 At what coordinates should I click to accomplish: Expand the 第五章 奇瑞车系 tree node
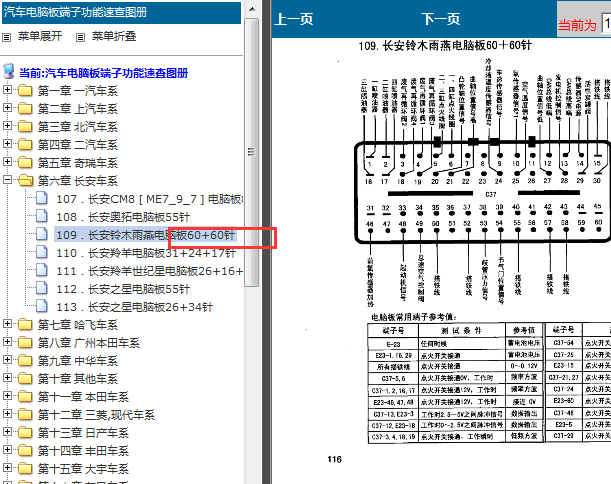click(x=7, y=161)
